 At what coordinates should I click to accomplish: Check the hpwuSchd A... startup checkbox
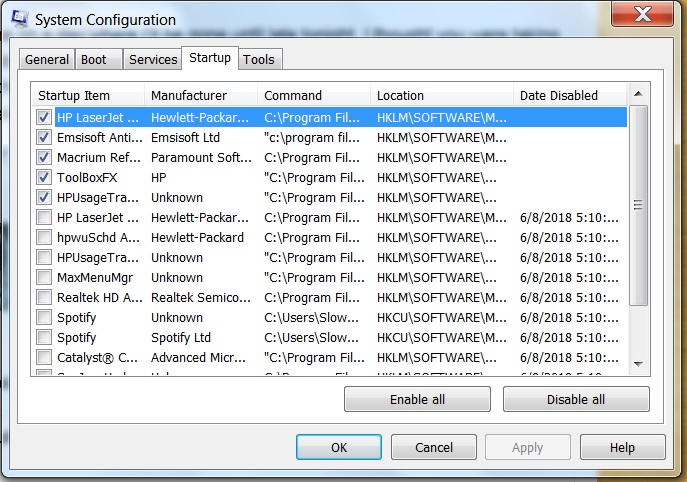click(44, 237)
